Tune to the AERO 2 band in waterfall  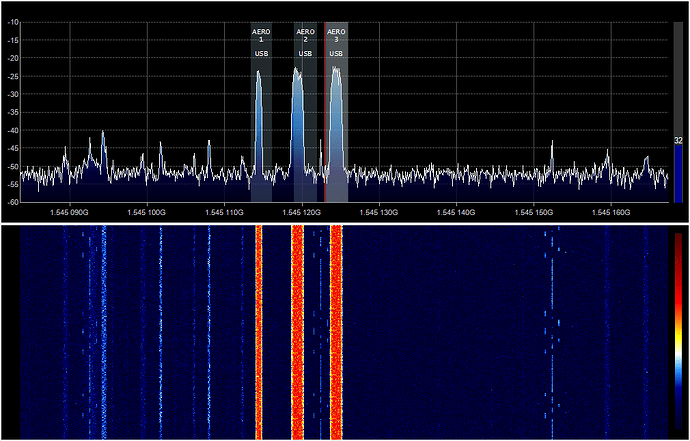[x=297, y=333]
